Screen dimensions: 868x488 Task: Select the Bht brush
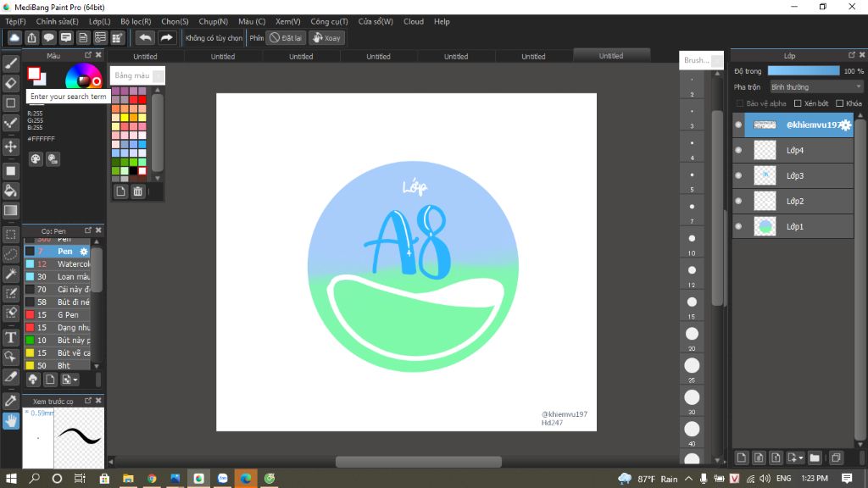pyautogui.click(x=57, y=366)
